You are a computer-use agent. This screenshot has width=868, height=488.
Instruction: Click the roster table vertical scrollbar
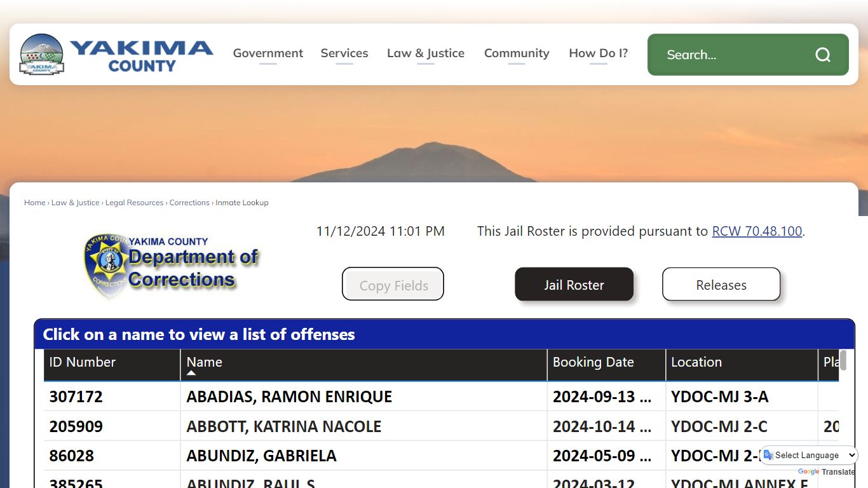point(843,360)
